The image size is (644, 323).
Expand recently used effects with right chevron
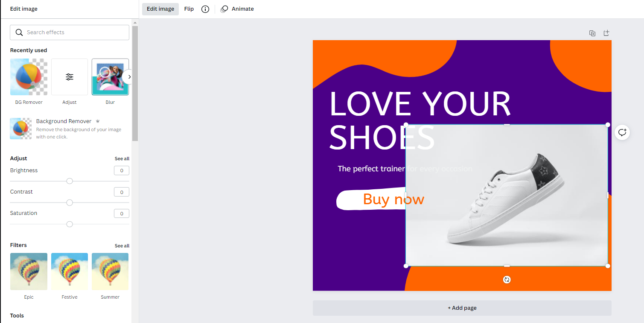(x=129, y=77)
